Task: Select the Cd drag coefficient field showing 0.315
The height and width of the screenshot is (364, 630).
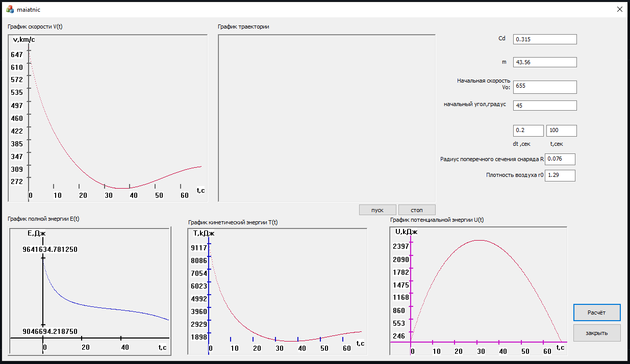Action: click(x=544, y=39)
